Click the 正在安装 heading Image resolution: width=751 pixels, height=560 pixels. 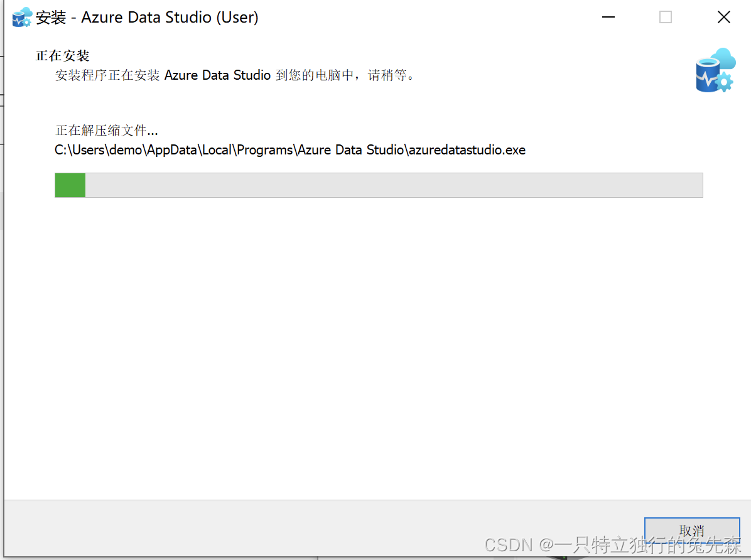pos(63,56)
